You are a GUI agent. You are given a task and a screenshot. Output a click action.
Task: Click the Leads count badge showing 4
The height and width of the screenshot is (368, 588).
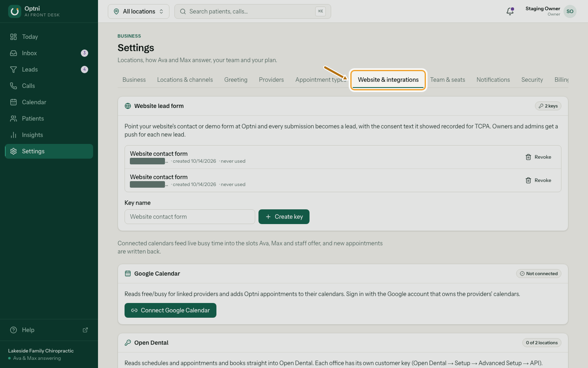pos(85,70)
